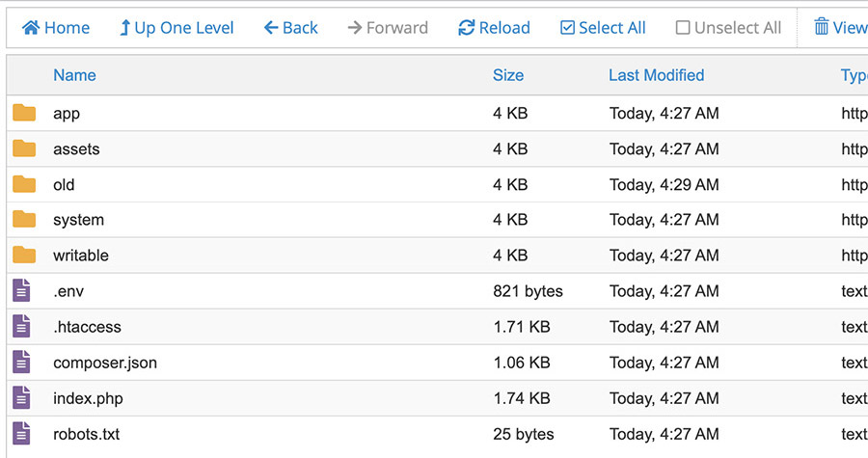The image size is (868, 458).
Task: Select the composer.json file name
Action: pos(105,363)
